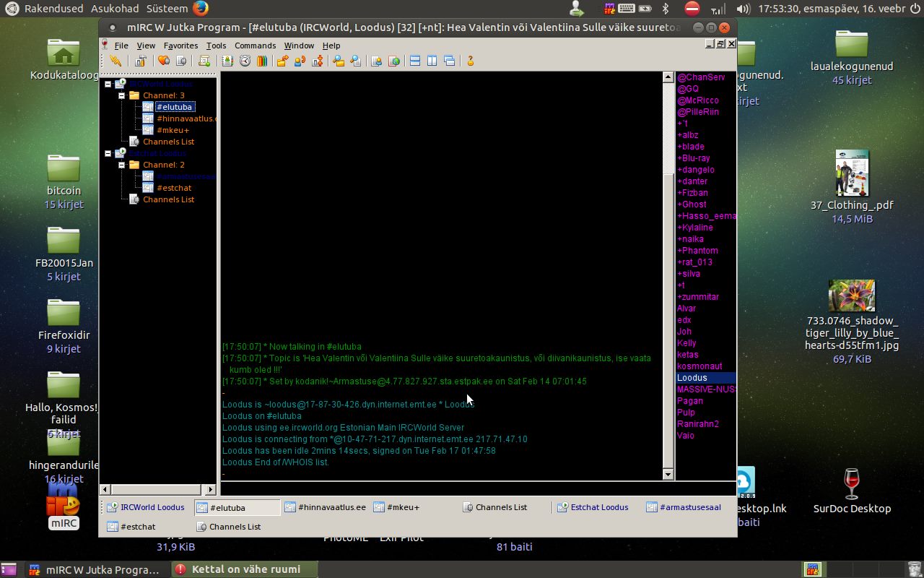
Task: Open the Channels list toolbar icon
Action: click(x=181, y=61)
